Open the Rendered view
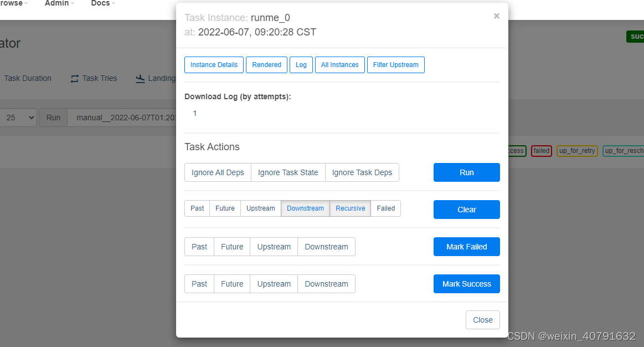 tap(266, 65)
